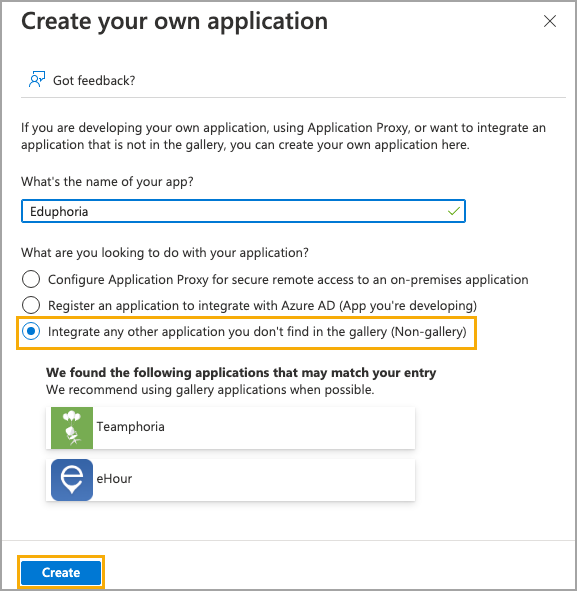
Task: Open the Teamphoria gallery application name
Action: coord(130,427)
